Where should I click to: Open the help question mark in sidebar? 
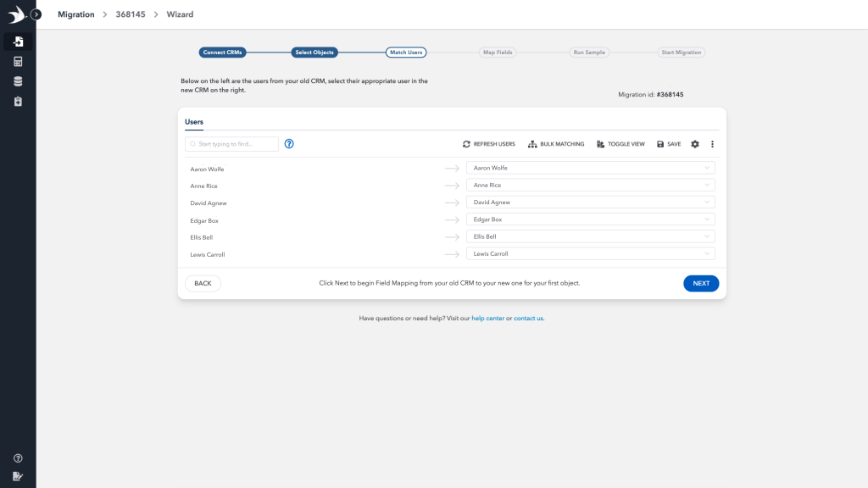(x=18, y=458)
